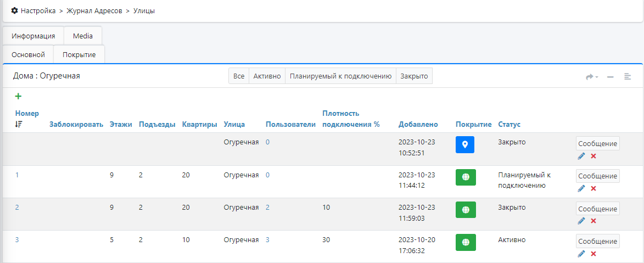Delete house 3 with the red X icon
Viewport: 644px width, 263px height.
593,254
